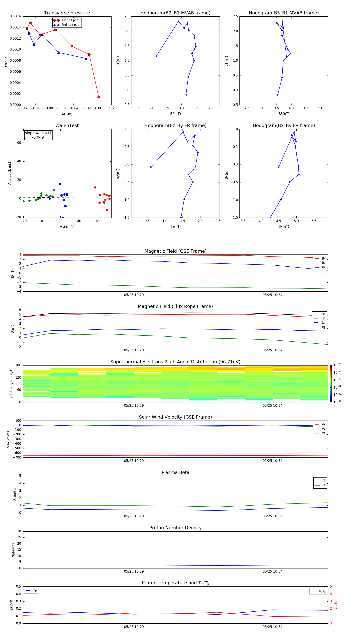
Task: Click 'Hodogram(Bz_By FR frame)' title
Action: [175, 125]
